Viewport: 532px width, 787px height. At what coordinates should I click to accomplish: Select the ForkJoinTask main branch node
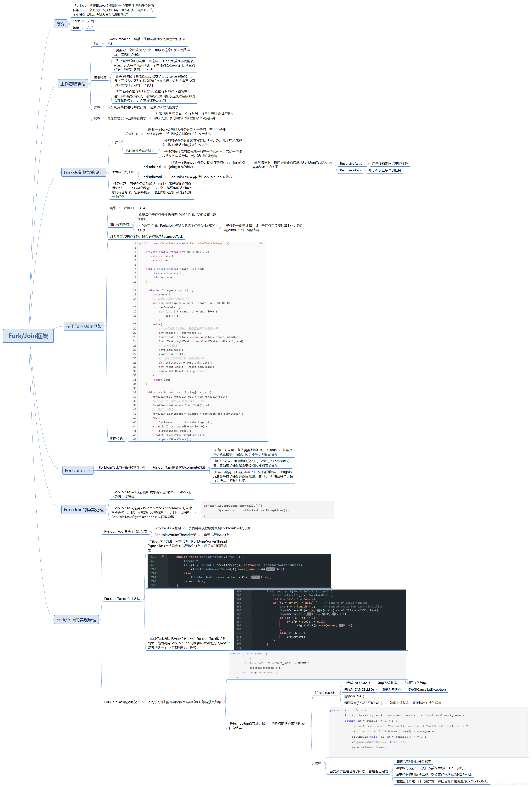tap(78, 470)
